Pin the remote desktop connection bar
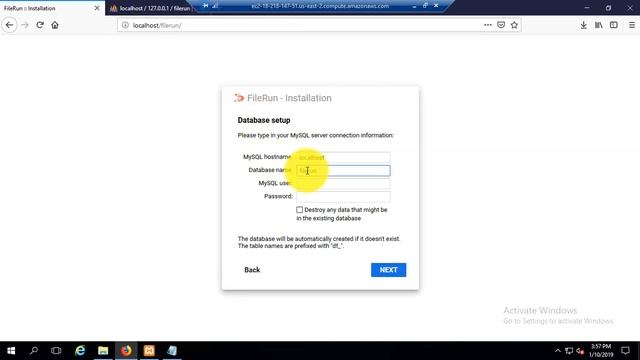 tap(206, 6)
